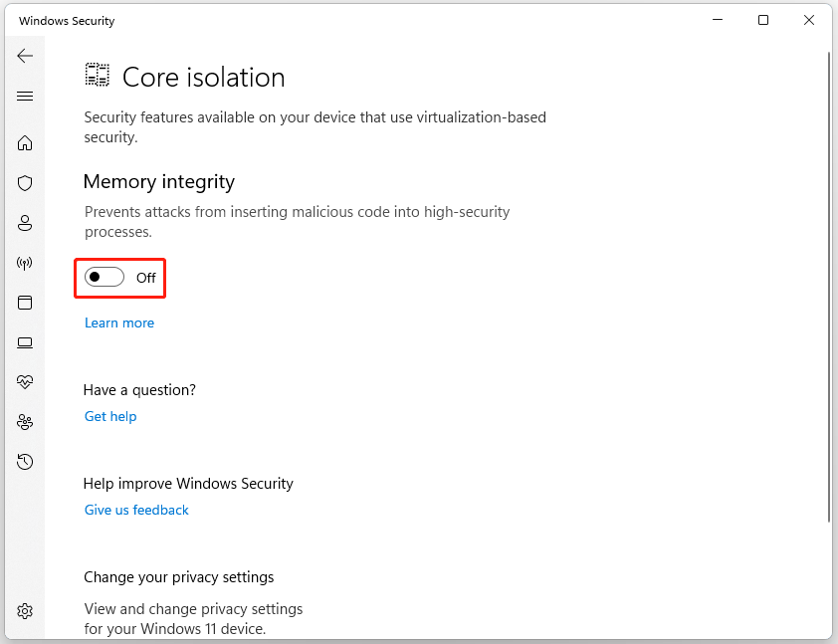View Protection history via the clock icon
The height and width of the screenshot is (644, 838).
click(24, 461)
